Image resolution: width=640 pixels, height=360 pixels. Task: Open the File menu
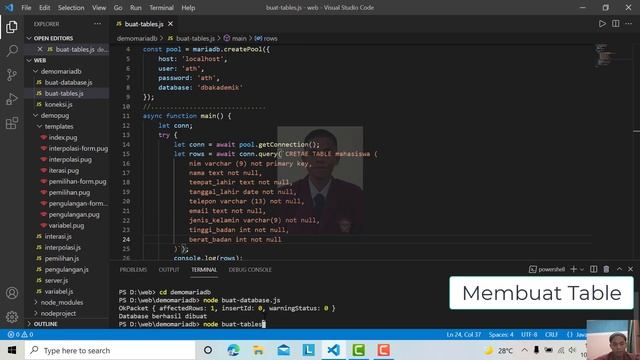26,8
